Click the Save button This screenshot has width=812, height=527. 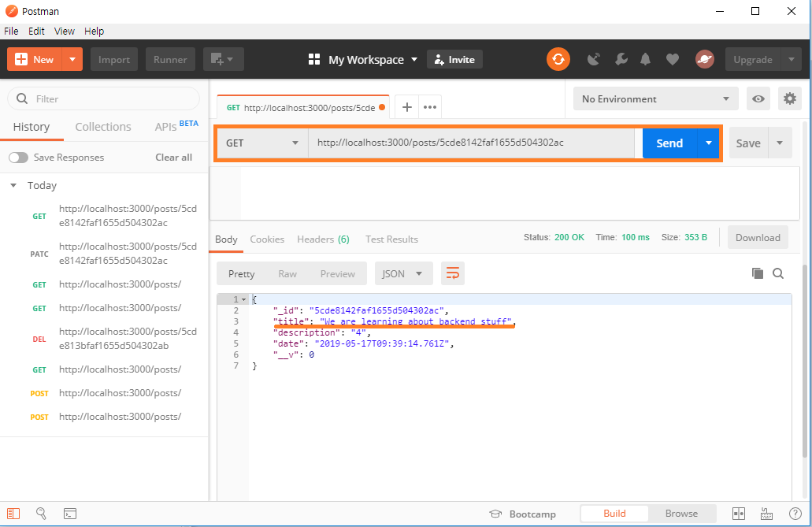[x=748, y=143]
